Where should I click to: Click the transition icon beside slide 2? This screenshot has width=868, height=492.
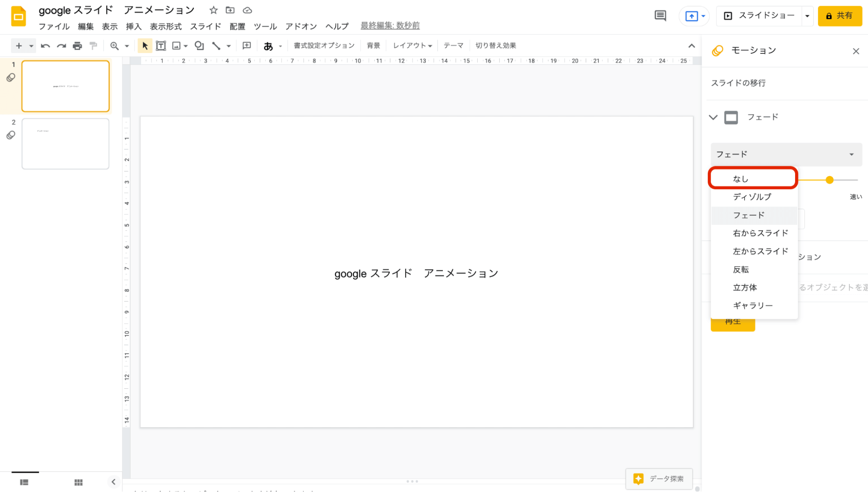(11, 135)
